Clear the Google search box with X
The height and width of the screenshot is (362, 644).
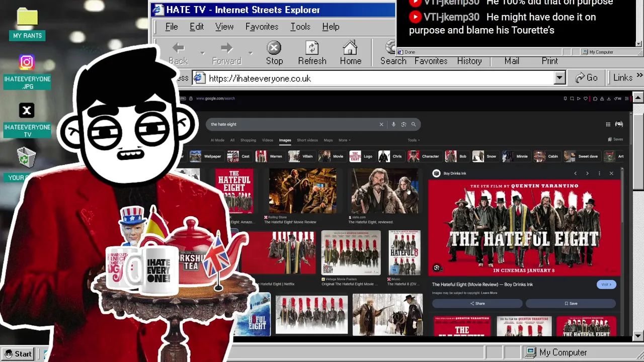(381, 124)
